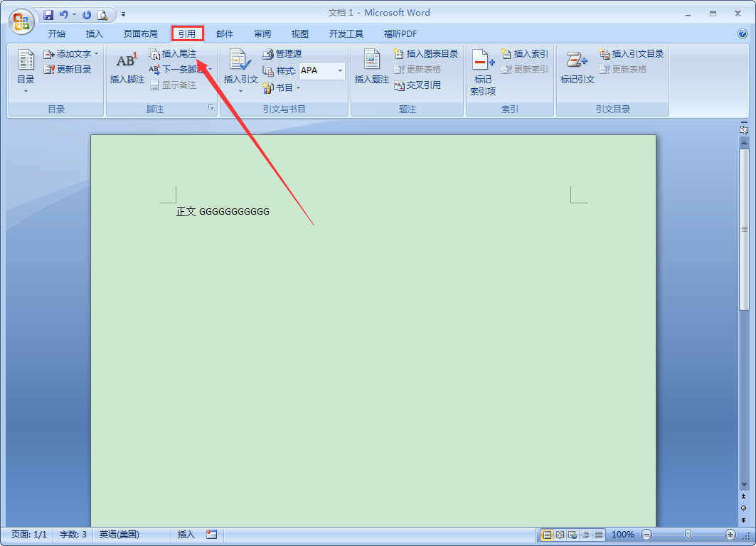Switch to the 邮件 (Mailings) ribbon tab
The width and height of the screenshot is (756, 546).
point(225,33)
